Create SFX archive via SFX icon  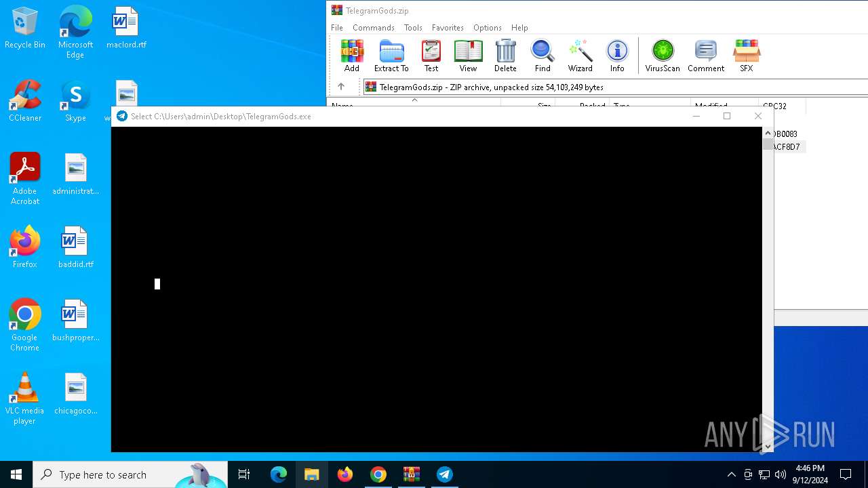(746, 56)
